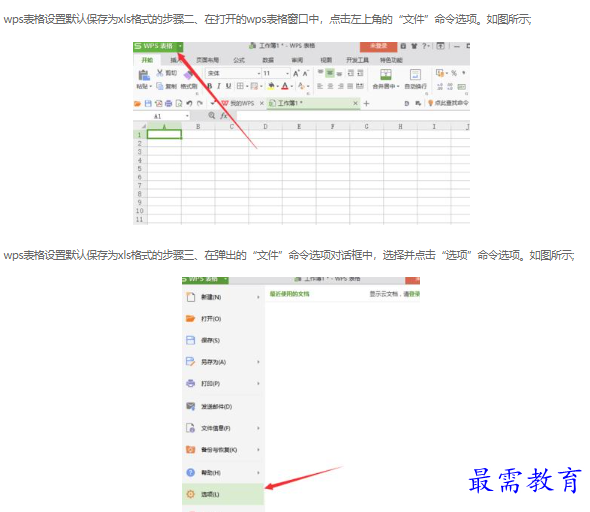Switch to the 页面布局 ribbon tab
Screen dimensions: 590x512
[x=208, y=60]
